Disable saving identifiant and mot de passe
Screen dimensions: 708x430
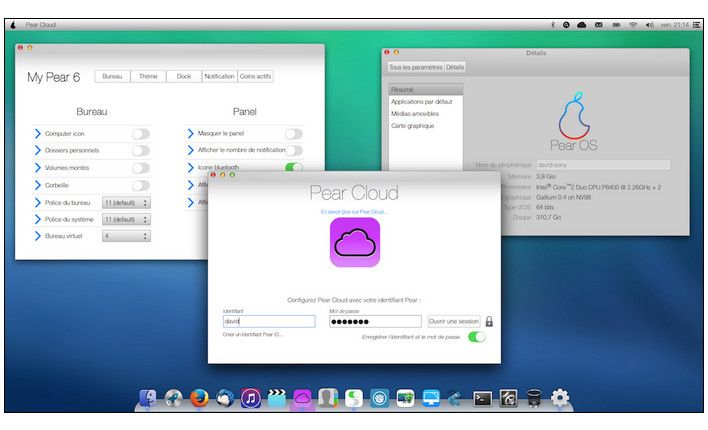coord(477,337)
